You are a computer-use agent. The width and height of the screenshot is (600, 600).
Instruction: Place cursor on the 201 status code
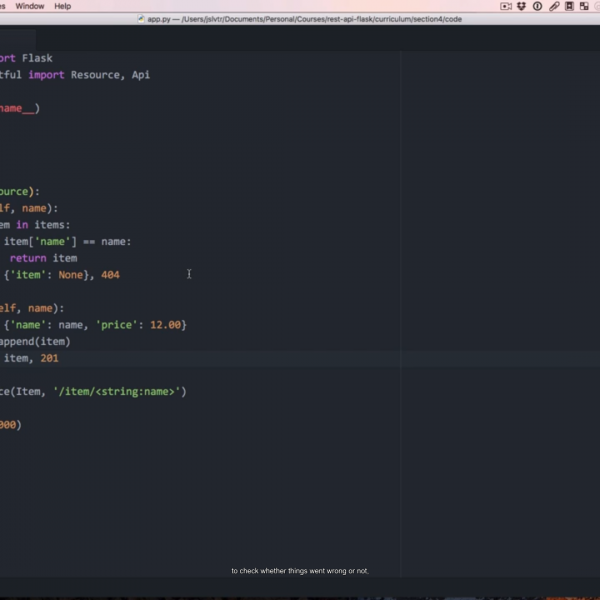(x=50, y=358)
